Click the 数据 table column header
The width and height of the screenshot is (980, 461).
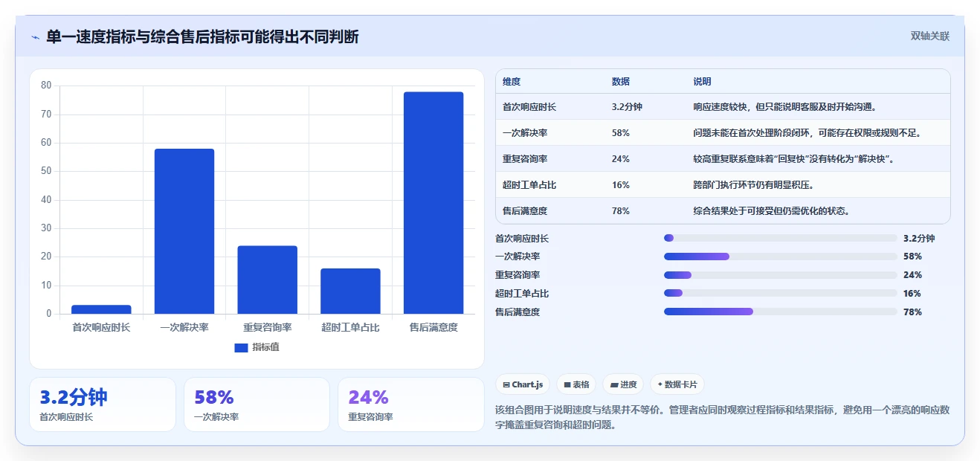point(621,81)
